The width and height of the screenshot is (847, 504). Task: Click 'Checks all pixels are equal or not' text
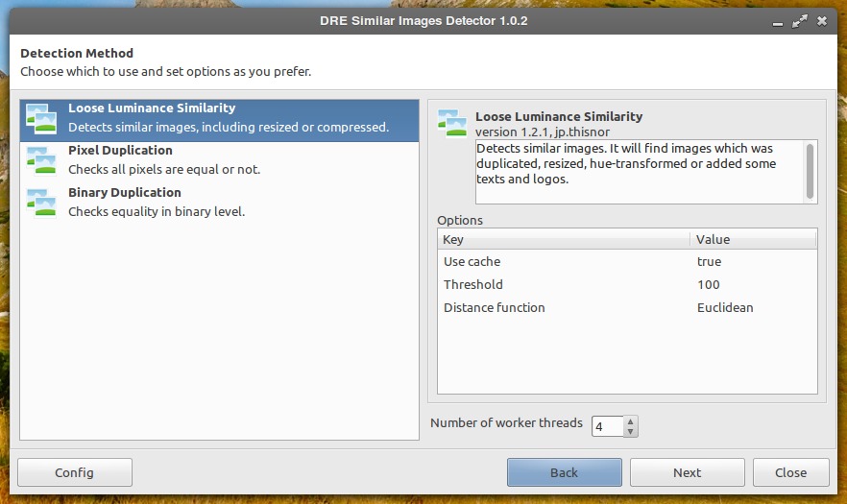click(164, 170)
